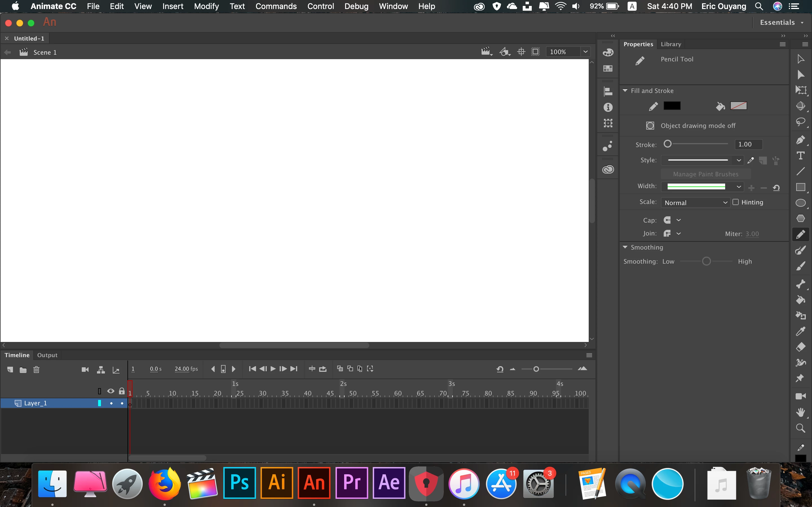The width and height of the screenshot is (812, 507).
Task: Collapse the Fill and Stroke section
Action: pyautogui.click(x=625, y=90)
